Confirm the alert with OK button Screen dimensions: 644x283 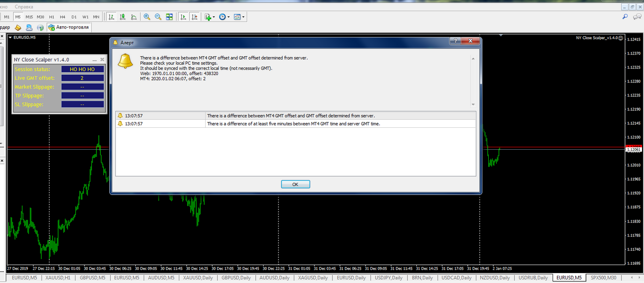coord(295,184)
